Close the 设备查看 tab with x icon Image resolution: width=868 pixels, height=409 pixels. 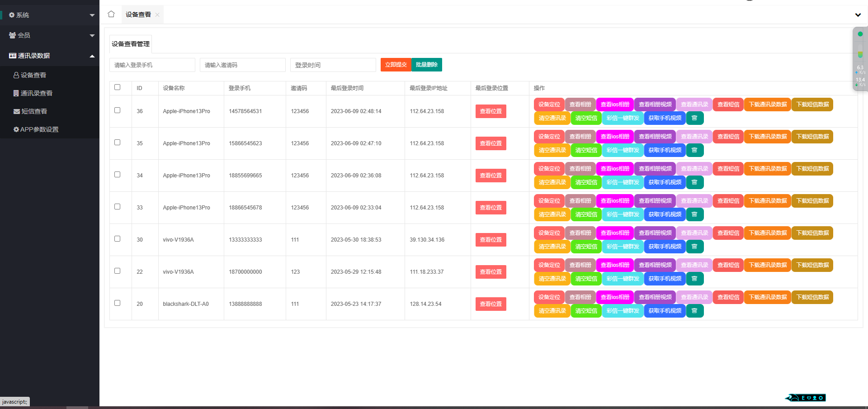click(157, 15)
